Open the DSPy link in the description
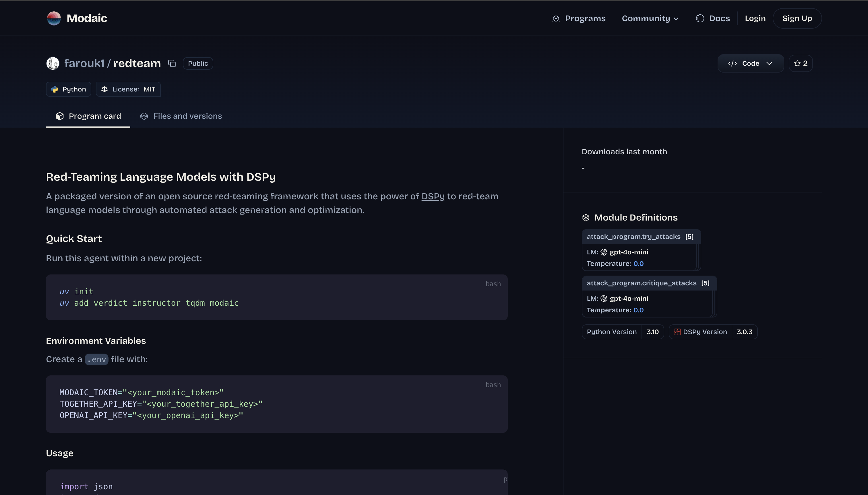Screen dimensions: 868x495 (433, 196)
